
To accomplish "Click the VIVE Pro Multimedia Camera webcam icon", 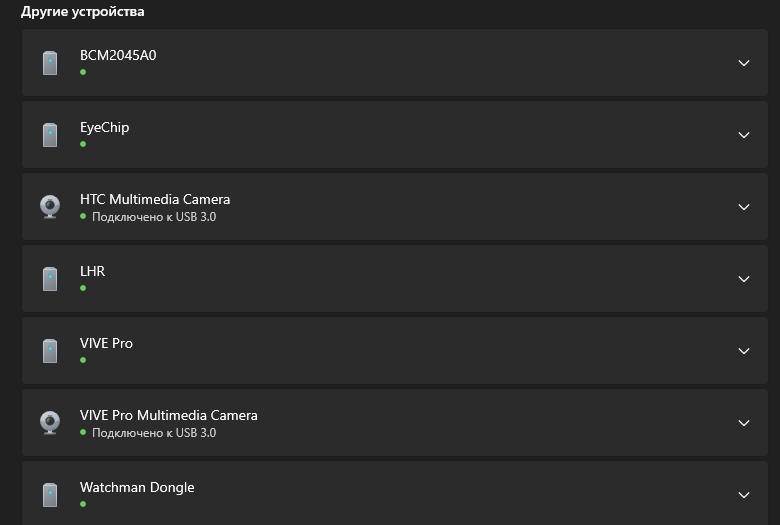I will click(x=50, y=423).
